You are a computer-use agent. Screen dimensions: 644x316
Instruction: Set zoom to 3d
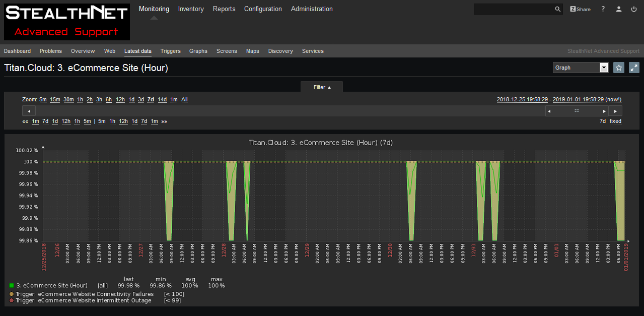click(141, 100)
